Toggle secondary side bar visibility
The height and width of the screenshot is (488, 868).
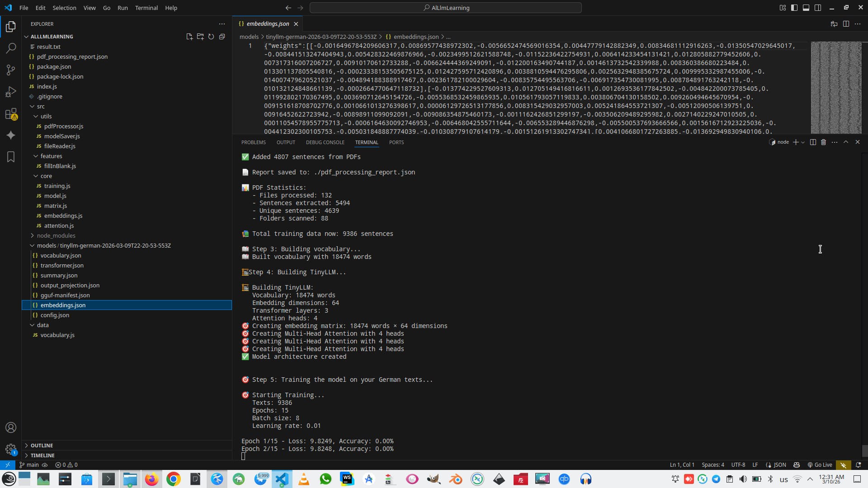[x=818, y=8]
